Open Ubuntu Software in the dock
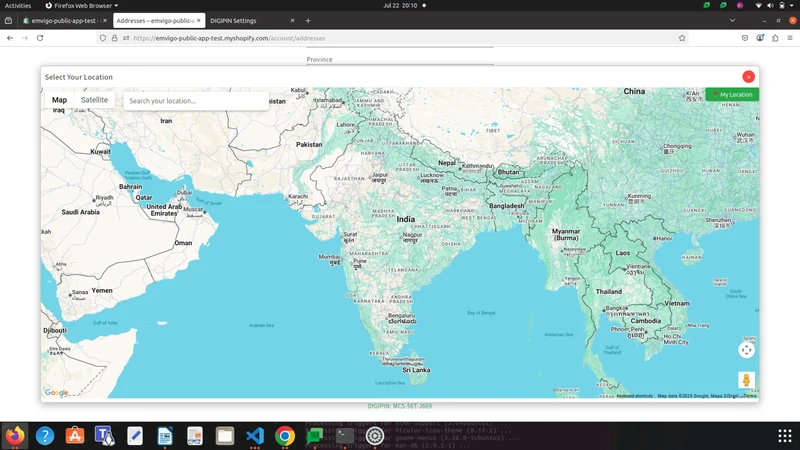The image size is (800, 450). click(x=75, y=436)
